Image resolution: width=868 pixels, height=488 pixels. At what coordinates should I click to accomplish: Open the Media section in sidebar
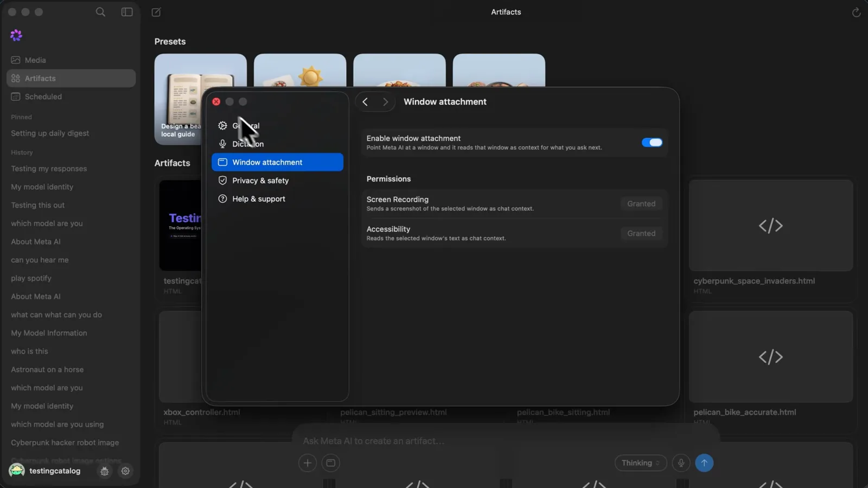[x=71, y=60]
